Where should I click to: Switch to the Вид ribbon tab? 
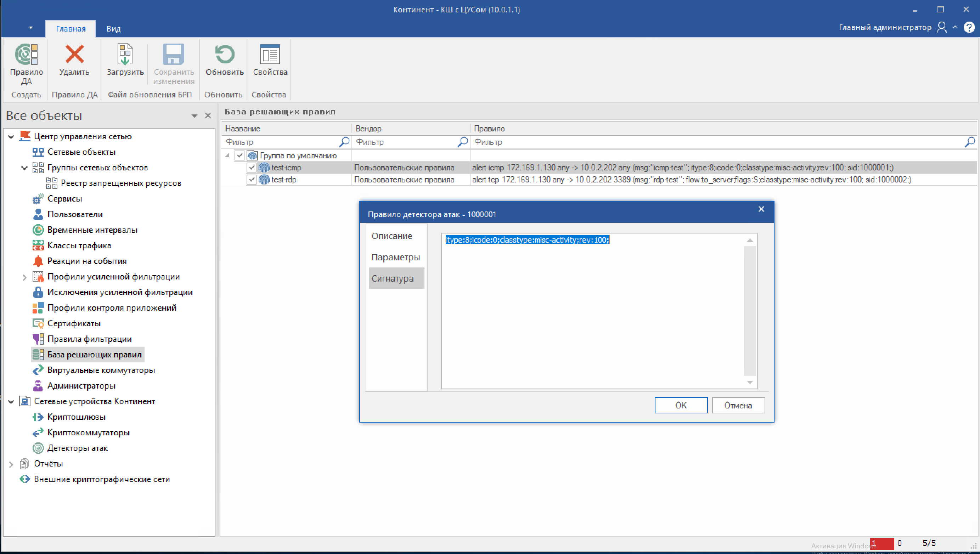(x=113, y=29)
